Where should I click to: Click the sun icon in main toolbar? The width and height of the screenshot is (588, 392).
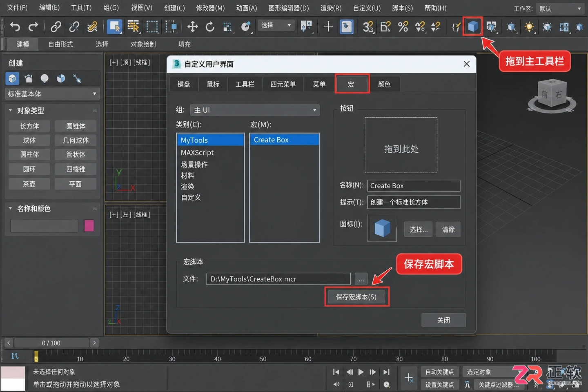(x=529, y=27)
